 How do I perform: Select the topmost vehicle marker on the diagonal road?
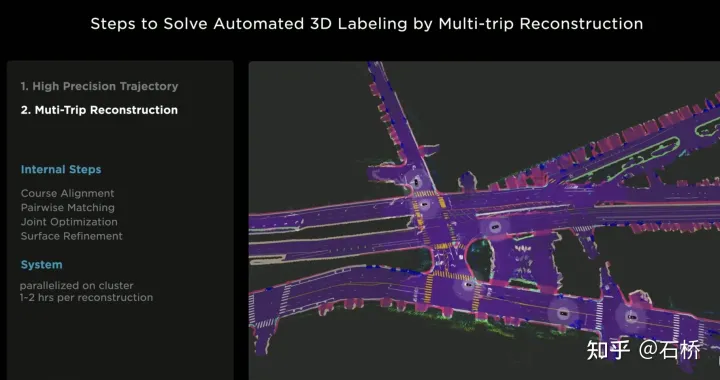(x=416, y=182)
